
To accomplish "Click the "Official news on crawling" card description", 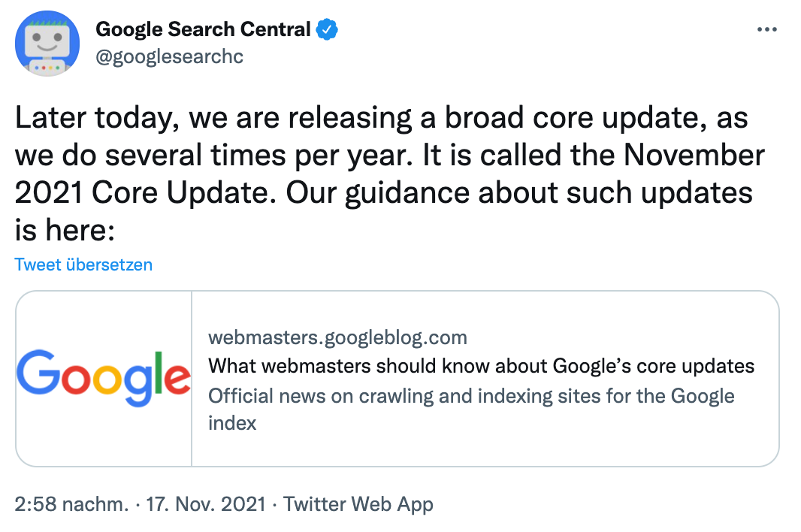I will pyautogui.click(x=471, y=396).
